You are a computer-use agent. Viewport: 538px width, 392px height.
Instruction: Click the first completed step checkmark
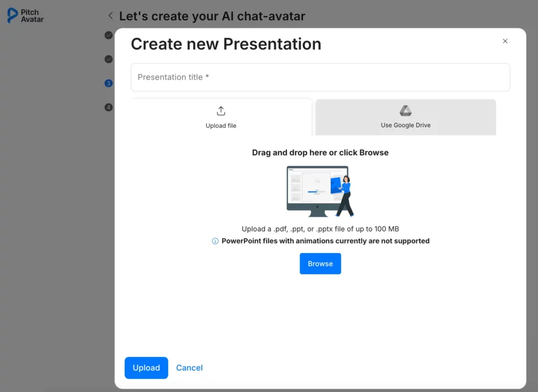[109, 35]
